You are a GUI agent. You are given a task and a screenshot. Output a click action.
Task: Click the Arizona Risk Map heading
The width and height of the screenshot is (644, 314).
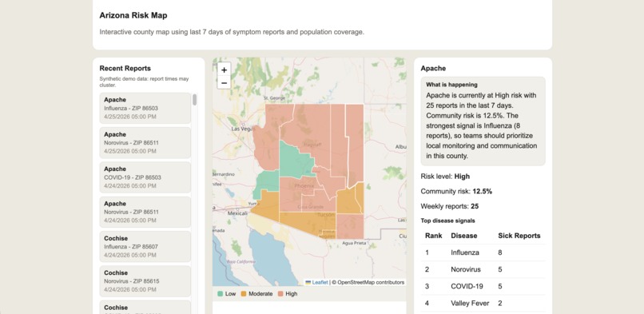[x=133, y=16]
